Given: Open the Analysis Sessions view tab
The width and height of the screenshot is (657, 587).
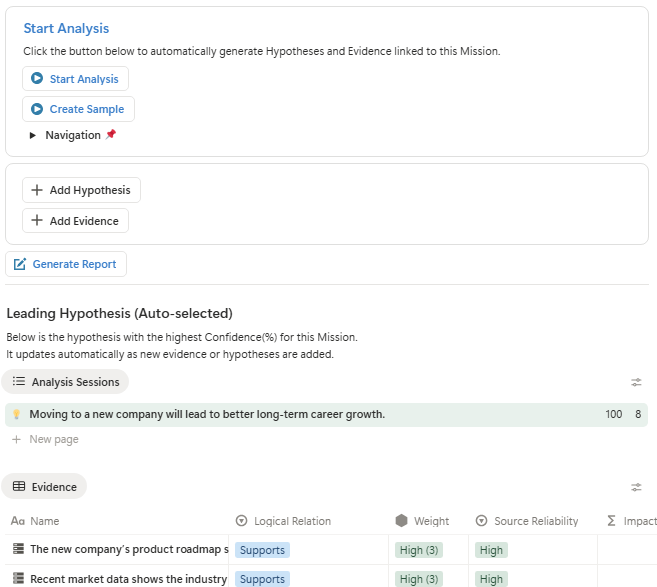Looking at the screenshot, I should tap(66, 382).
